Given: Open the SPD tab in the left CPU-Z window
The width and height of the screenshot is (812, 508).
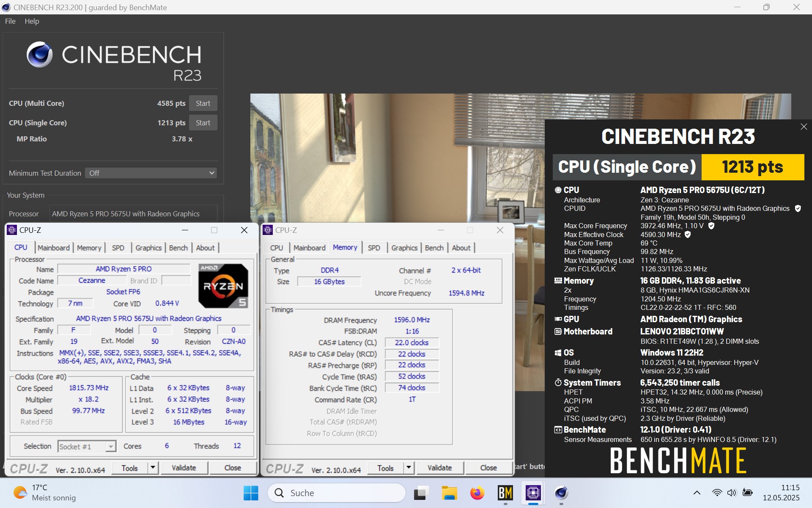Looking at the screenshot, I should tap(118, 248).
